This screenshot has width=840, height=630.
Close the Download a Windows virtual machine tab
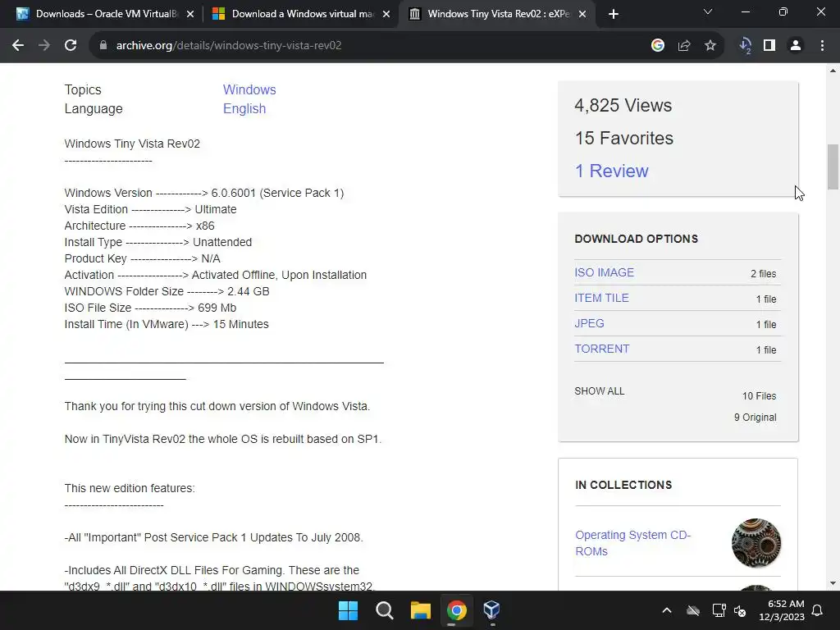[386, 14]
